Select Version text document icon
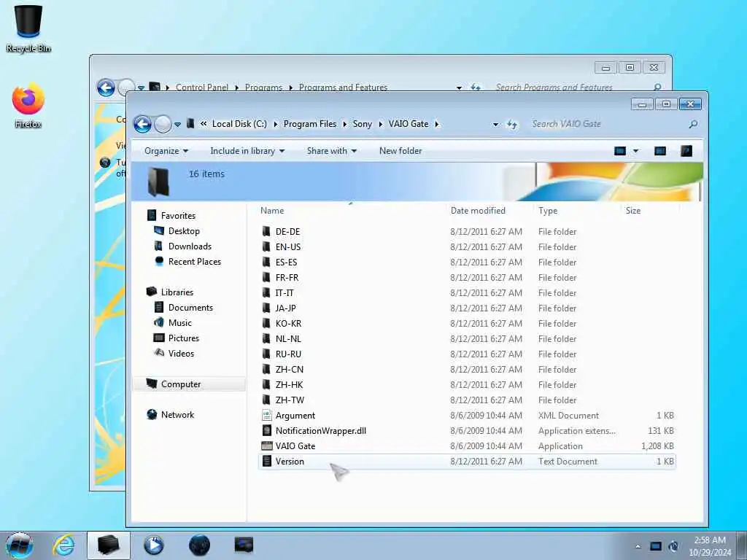 (x=267, y=462)
